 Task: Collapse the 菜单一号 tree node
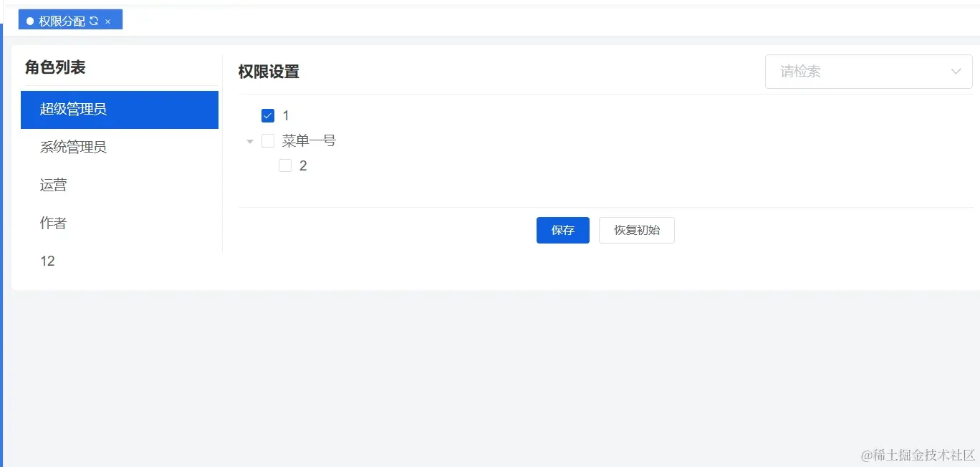(x=250, y=141)
